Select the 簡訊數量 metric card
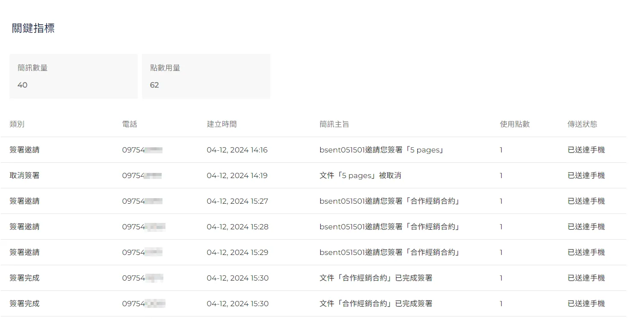Image resolution: width=644 pixels, height=319 pixels. (74, 76)
